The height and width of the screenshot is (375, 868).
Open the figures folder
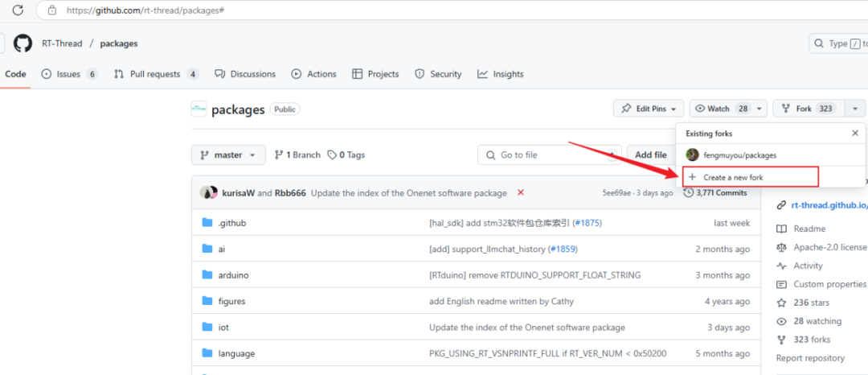click(x=231, y=301)
